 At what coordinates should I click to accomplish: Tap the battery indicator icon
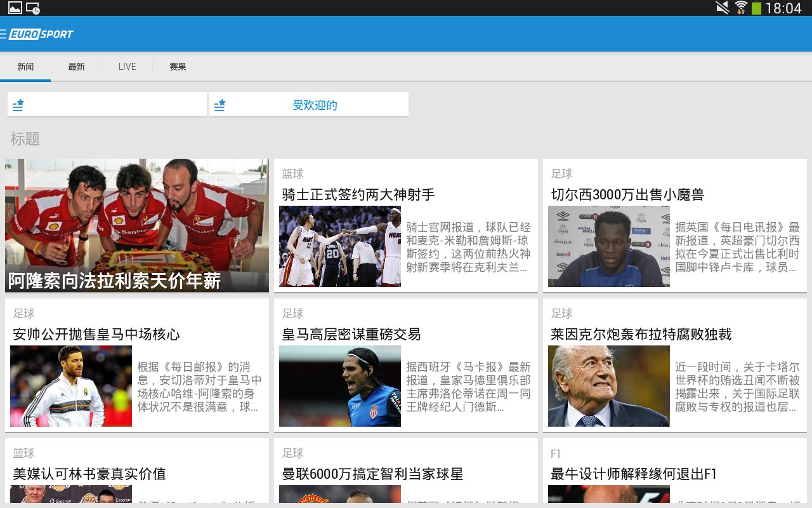(x=756, y=8)
